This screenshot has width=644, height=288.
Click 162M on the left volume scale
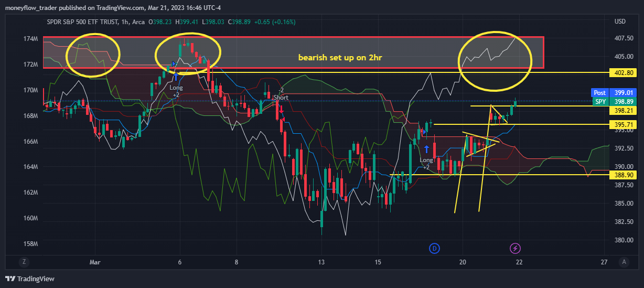pyautogui.click(x=30, y=193)
